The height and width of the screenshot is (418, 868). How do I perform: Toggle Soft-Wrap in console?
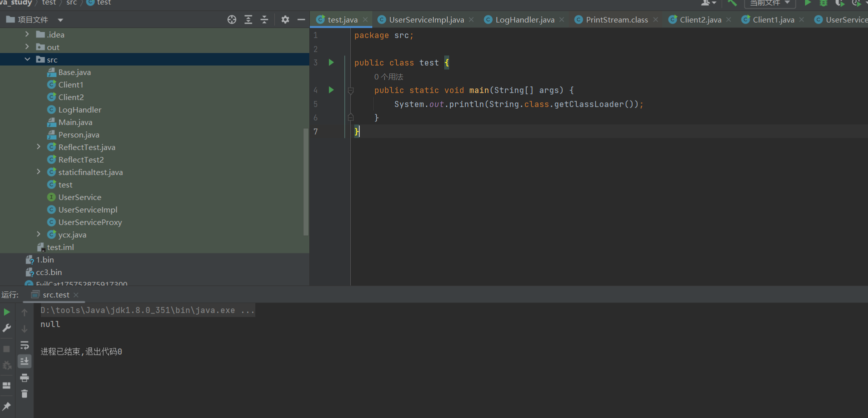[24, 345]
